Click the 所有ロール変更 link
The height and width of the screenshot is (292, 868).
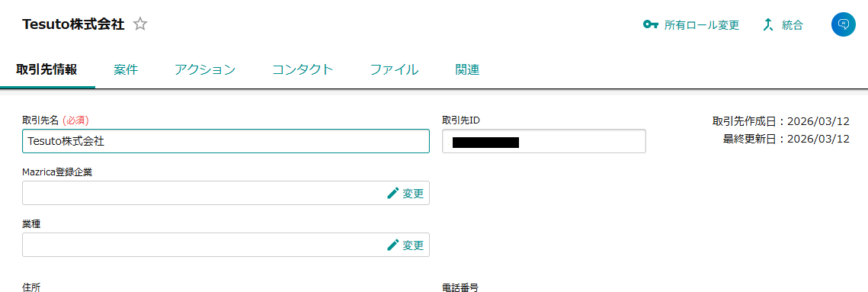pyautogui.click(x=702, y=25)
